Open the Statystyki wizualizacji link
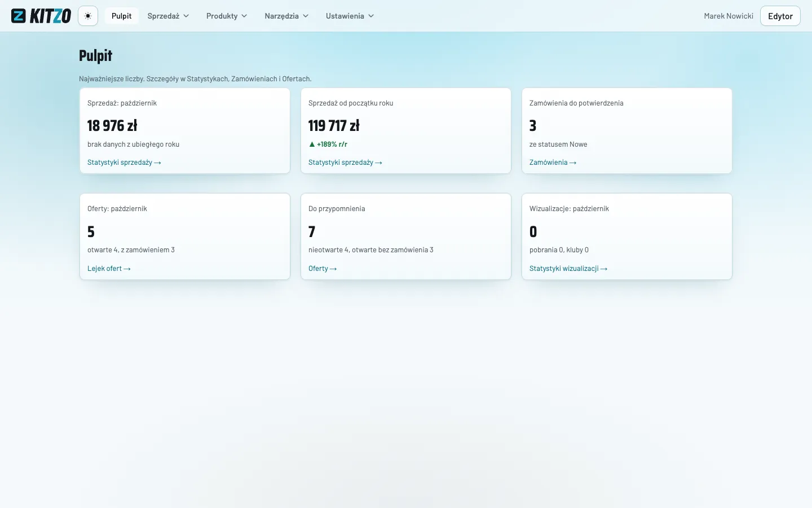The width and height of the screenshot is (812, 508). tap(568, 269)
